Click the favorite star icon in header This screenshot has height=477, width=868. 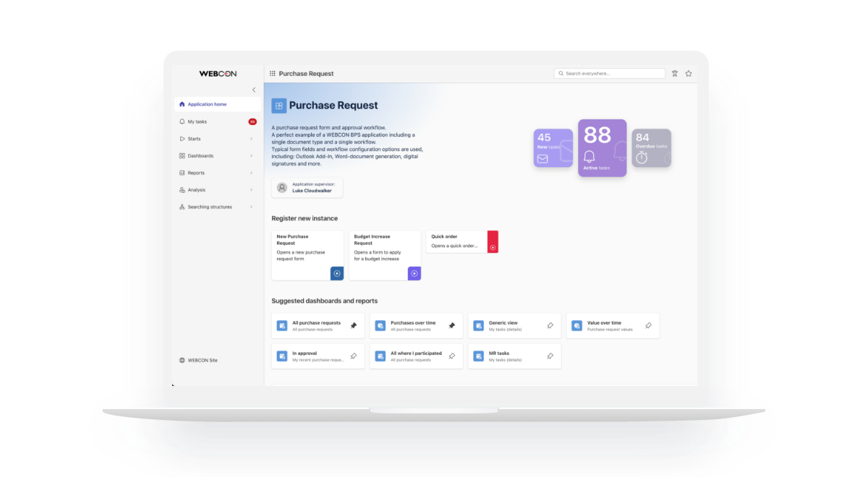[689, 74]
